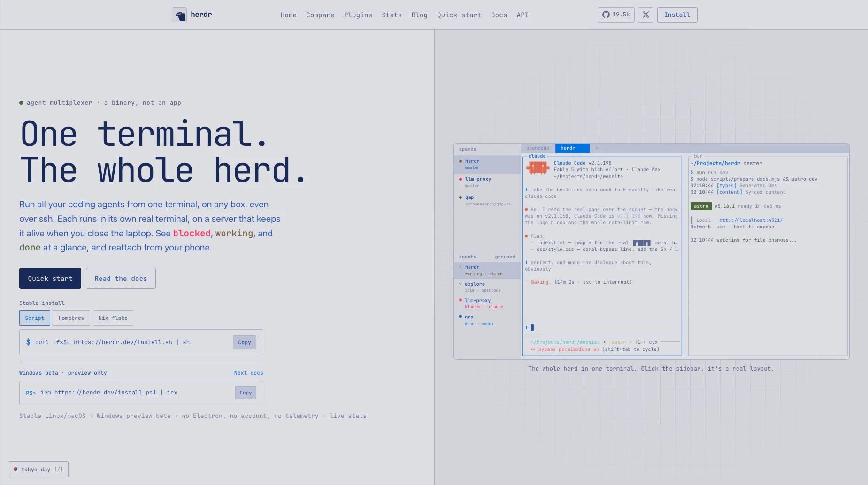Click the 'bypass permissions on' status text

568,349
